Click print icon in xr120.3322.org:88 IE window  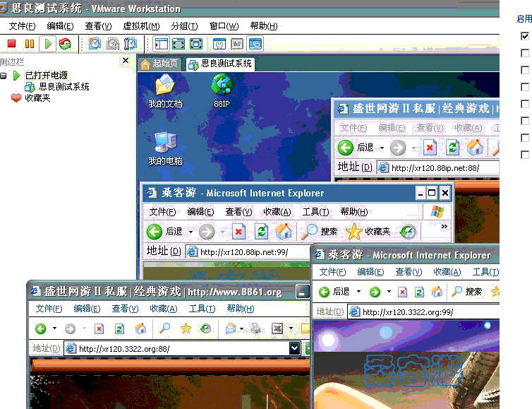coord(255,328)
